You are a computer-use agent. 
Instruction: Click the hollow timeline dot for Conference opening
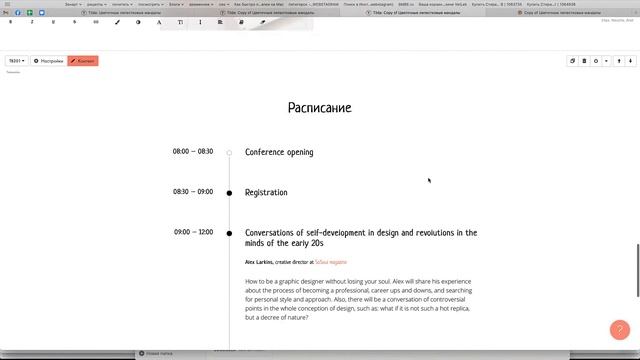229,153
